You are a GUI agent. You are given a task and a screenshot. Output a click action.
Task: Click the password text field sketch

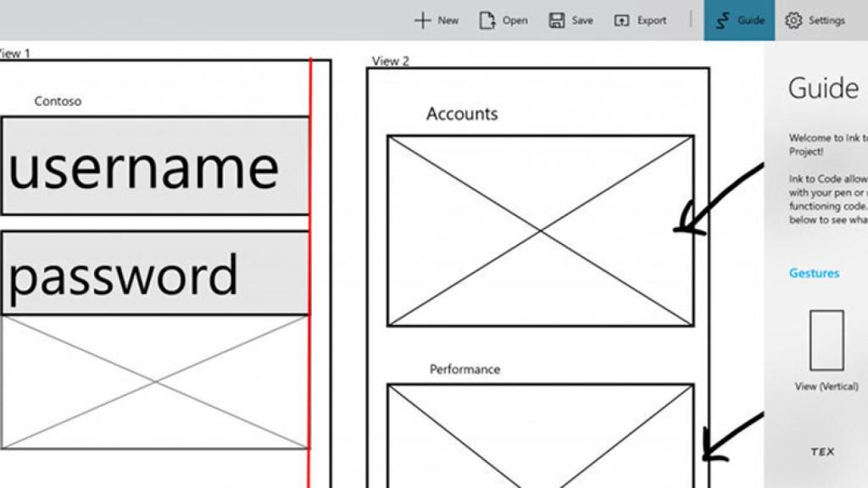pyautogui.click(x=153, y=271)
